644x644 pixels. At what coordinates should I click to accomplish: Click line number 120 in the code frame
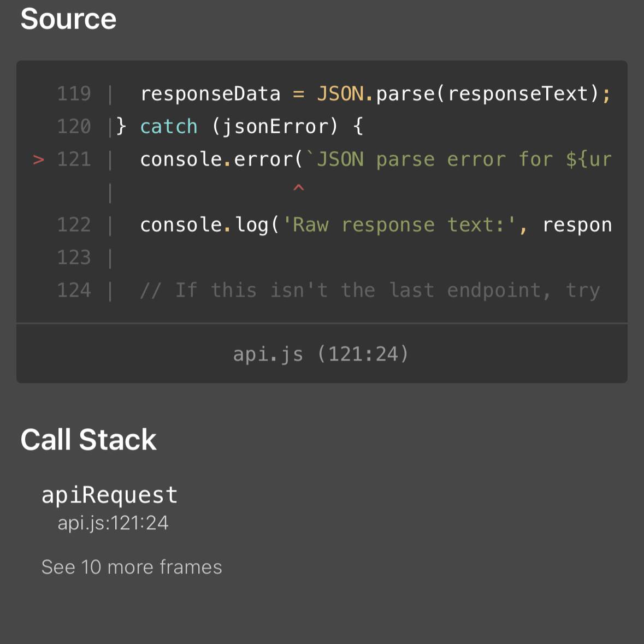coord(74,127)
